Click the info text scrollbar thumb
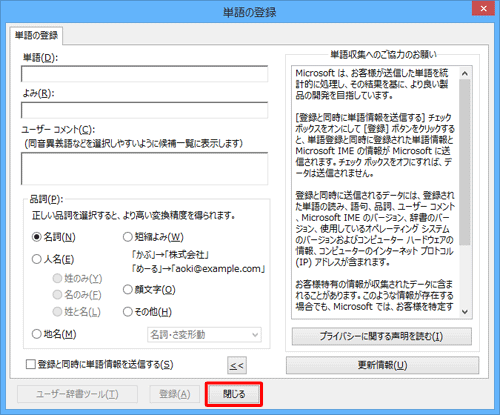Viewport: 500px width, 415px height. pos(465,162)
